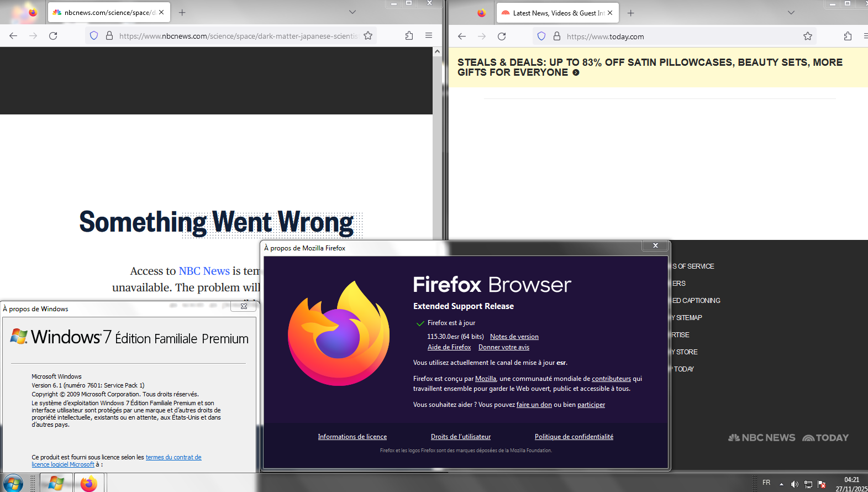Click the Firefox logo in about dialog
This screenshot has width=868, height=492.
pos(338,333)
